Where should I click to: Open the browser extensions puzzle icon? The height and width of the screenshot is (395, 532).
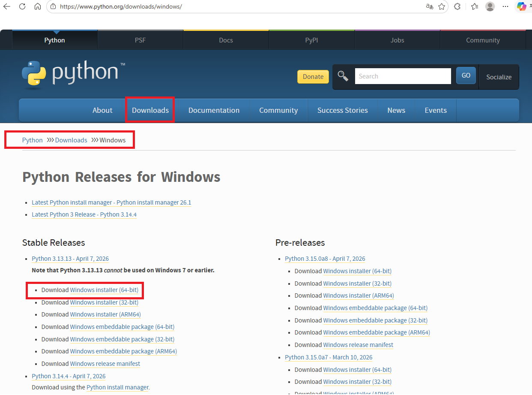click(x=457, y=6)
